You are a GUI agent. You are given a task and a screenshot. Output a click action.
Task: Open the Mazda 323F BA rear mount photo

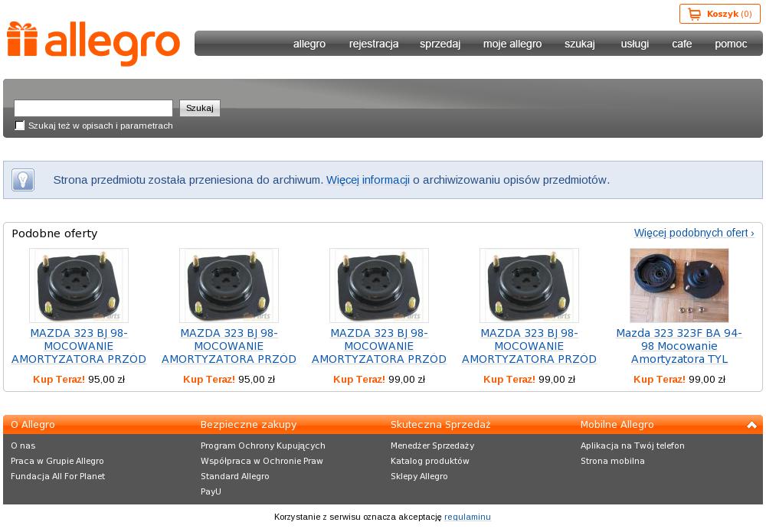[679, 285]
